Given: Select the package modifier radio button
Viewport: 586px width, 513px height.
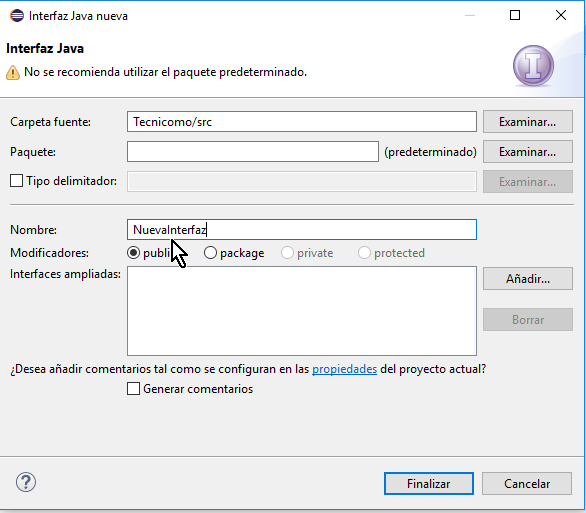Looking at the screenshot, I should [210, 253].
